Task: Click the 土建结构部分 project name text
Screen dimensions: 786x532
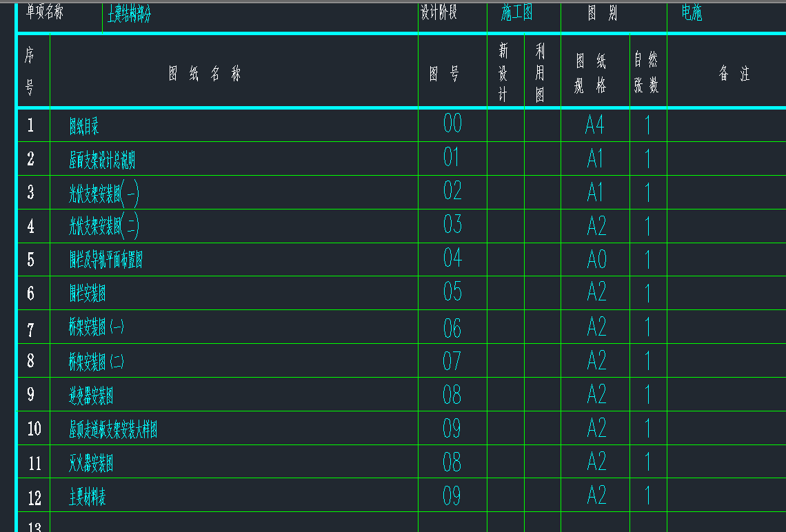Action: 129,15
